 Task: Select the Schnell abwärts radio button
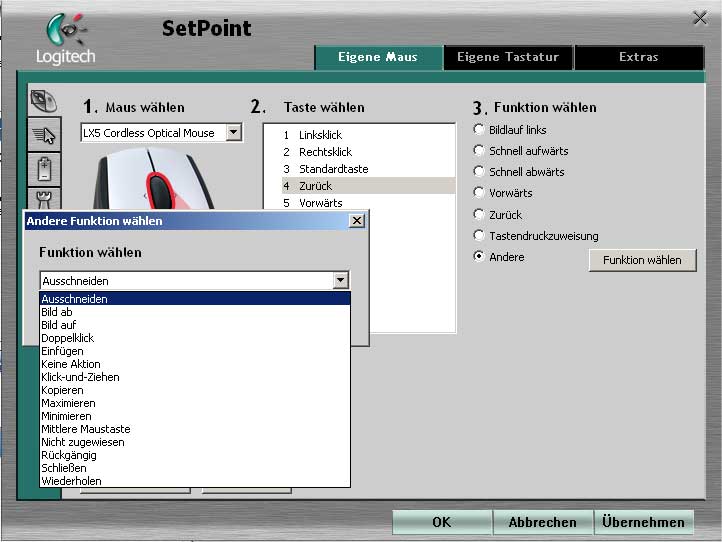479,171
